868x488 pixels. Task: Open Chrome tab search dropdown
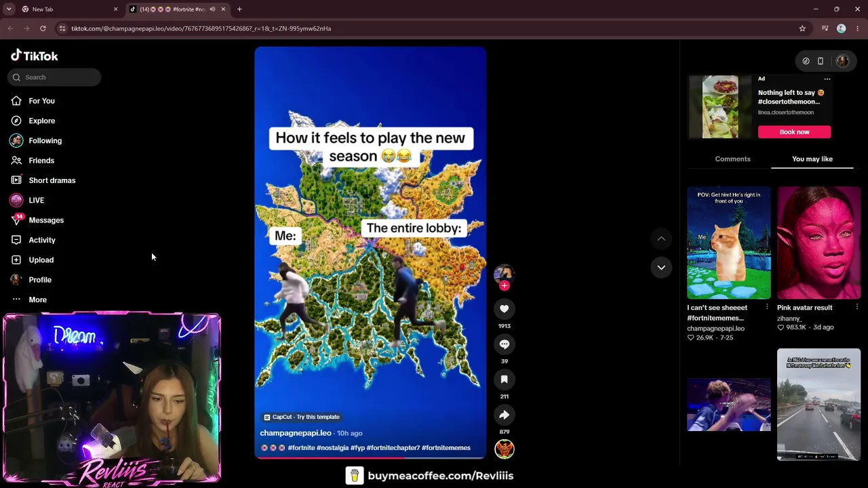[x=9, y=9]
